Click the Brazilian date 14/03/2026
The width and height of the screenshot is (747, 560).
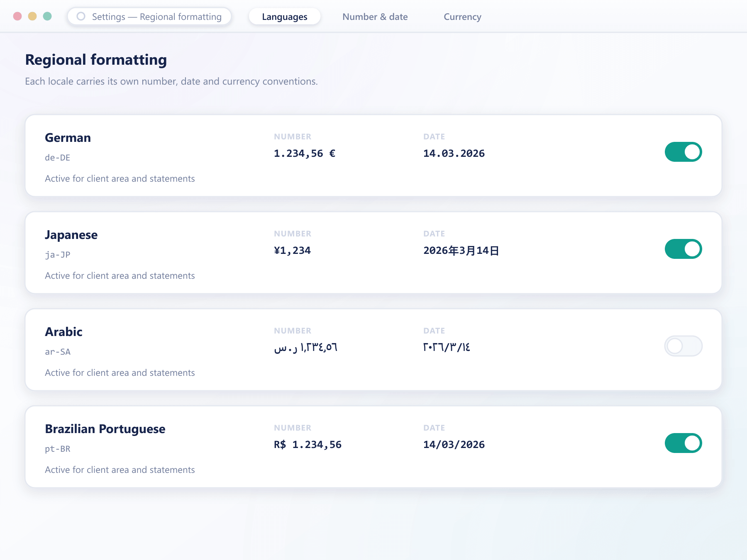pos(454,445)
